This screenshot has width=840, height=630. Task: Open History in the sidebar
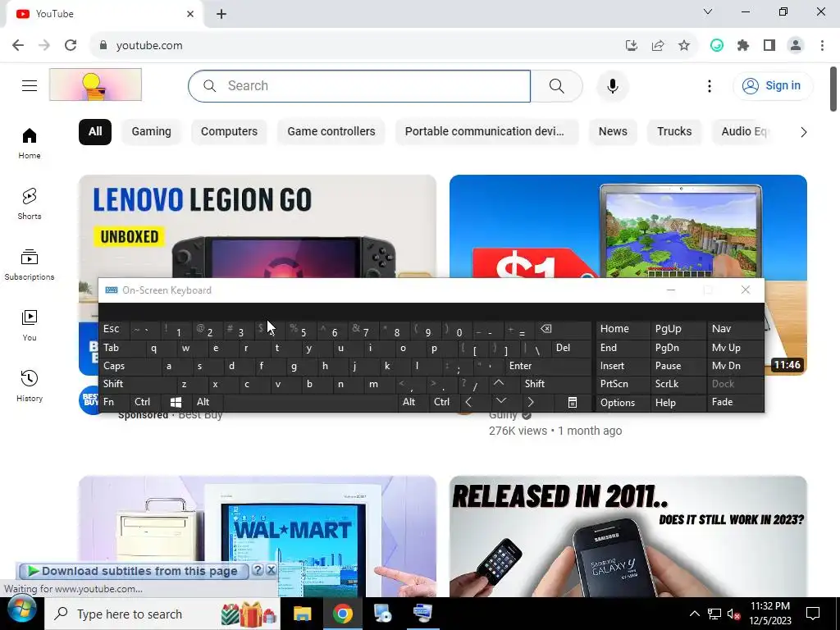pos(30,386)
